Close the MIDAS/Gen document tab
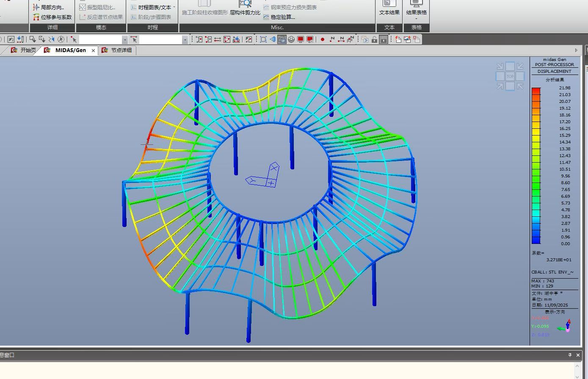 [x=94, y=50]
